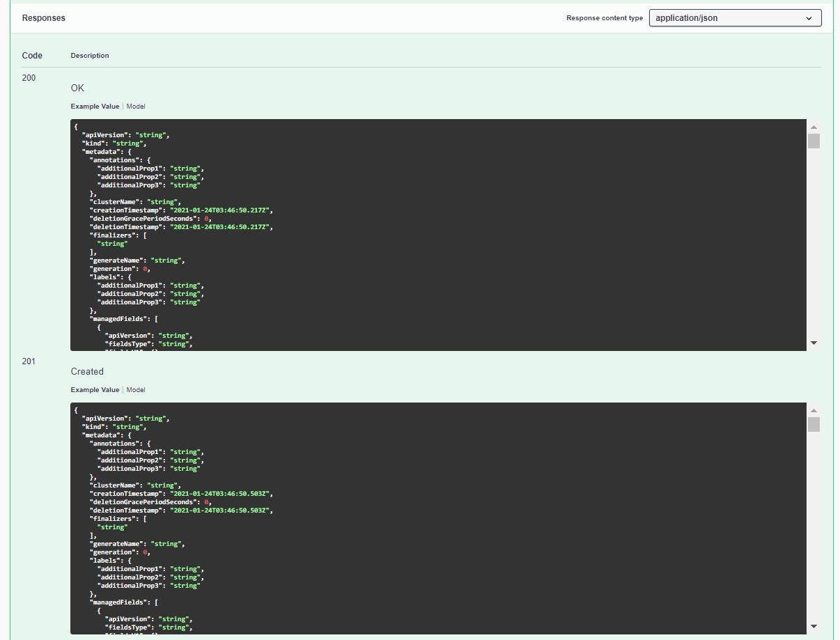Image resolution: width=840 pixels, height=640 pixels.
Task: Grab the scrollbar thumb in 200 example box
Action: click(814, 141)
